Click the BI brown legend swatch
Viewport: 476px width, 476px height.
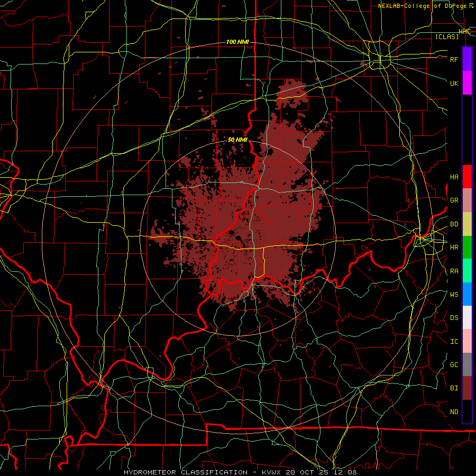[x=467, y=388]
